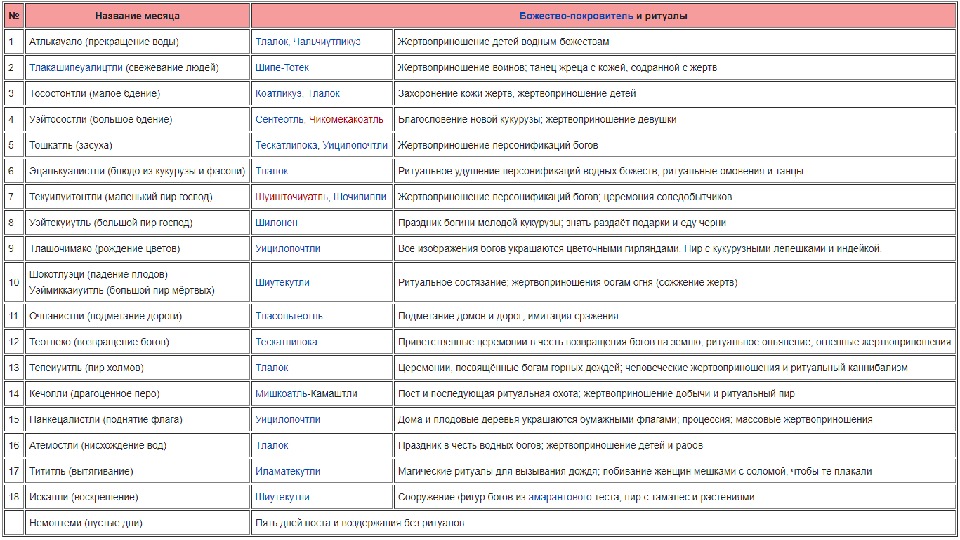Viewport: 960px width, 540px height.
Task: Click the Коатликуэ link in row 3
Action: click(x=279, y=94)
